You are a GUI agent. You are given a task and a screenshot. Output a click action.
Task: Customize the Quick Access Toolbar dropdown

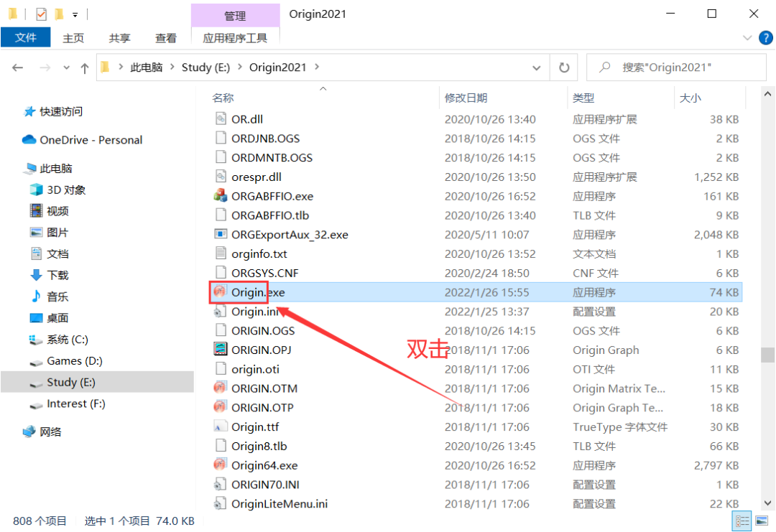pyautogui.click(x=75, y=15)
